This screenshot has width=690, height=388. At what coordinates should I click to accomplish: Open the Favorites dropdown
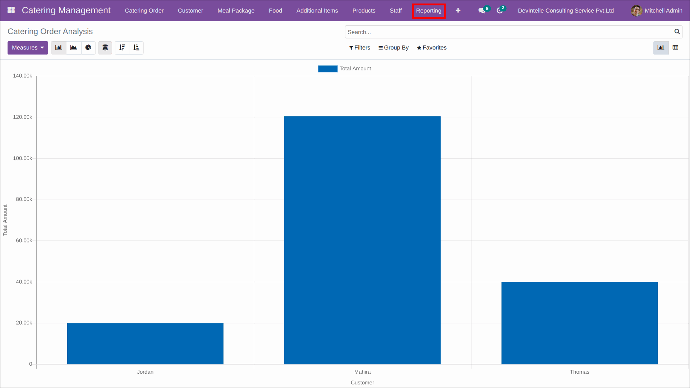click(432, 48)
